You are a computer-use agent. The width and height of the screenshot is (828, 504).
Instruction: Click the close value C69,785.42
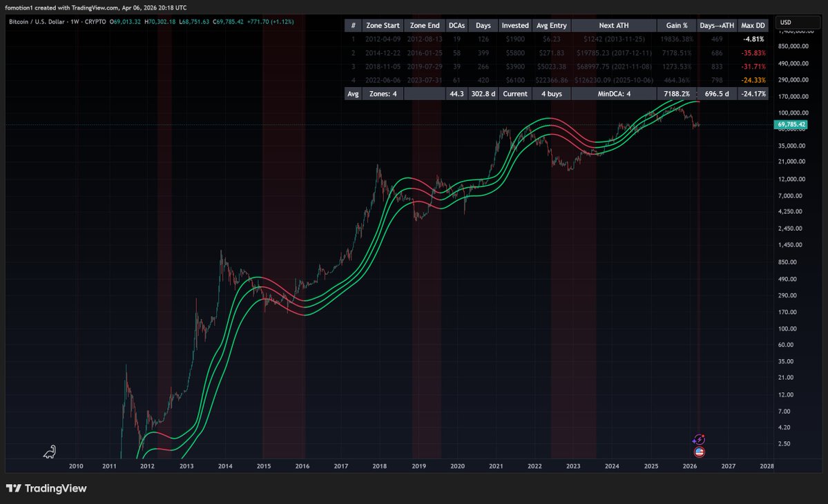[x=228, y=21]
